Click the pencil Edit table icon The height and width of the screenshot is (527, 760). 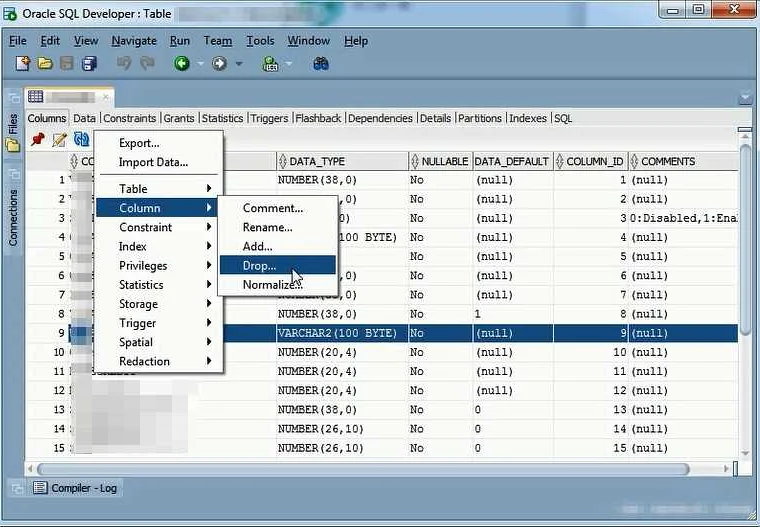point(60,140)
